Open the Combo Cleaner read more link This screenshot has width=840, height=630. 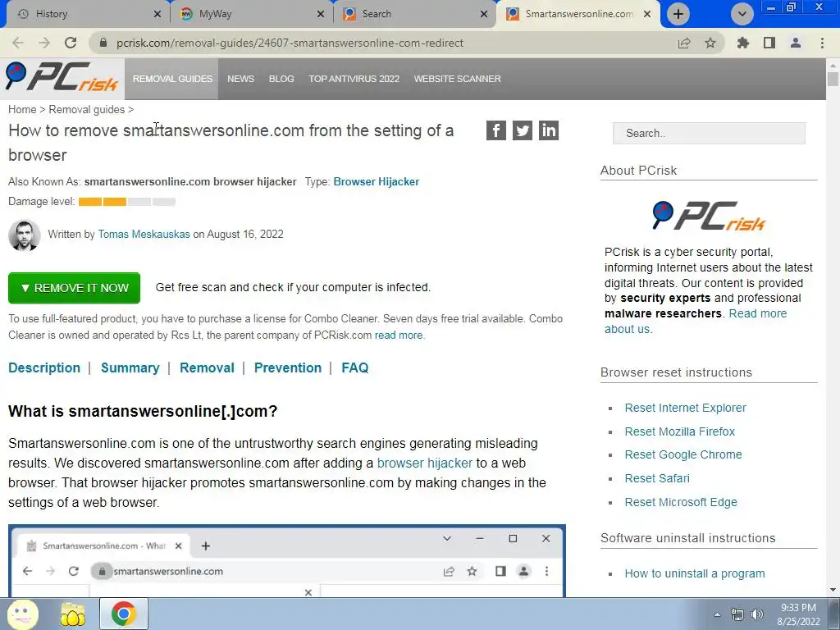point(399,336)
